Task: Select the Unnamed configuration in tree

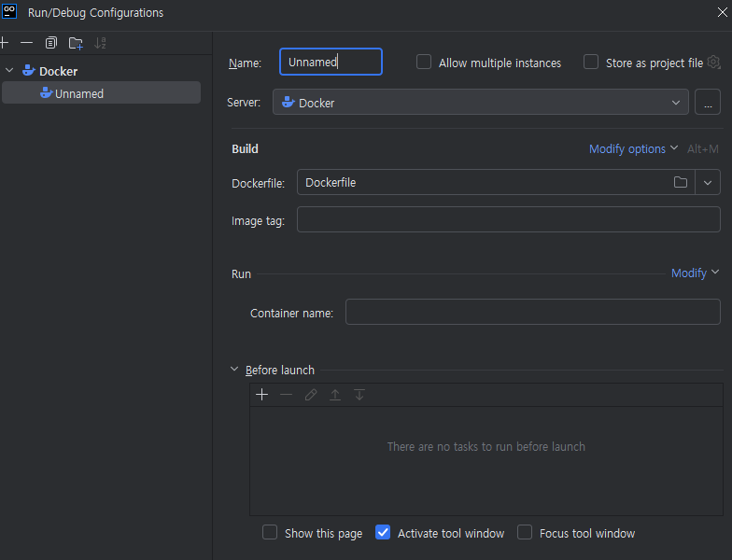Action: point(101,93)
